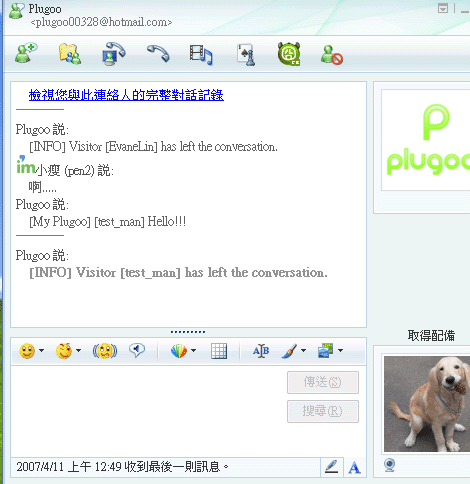The width and height of the screenshot is (470, 484).
Task: Open the wink emoticon picker
Action: pyautogui.click(x=64, y=351)
